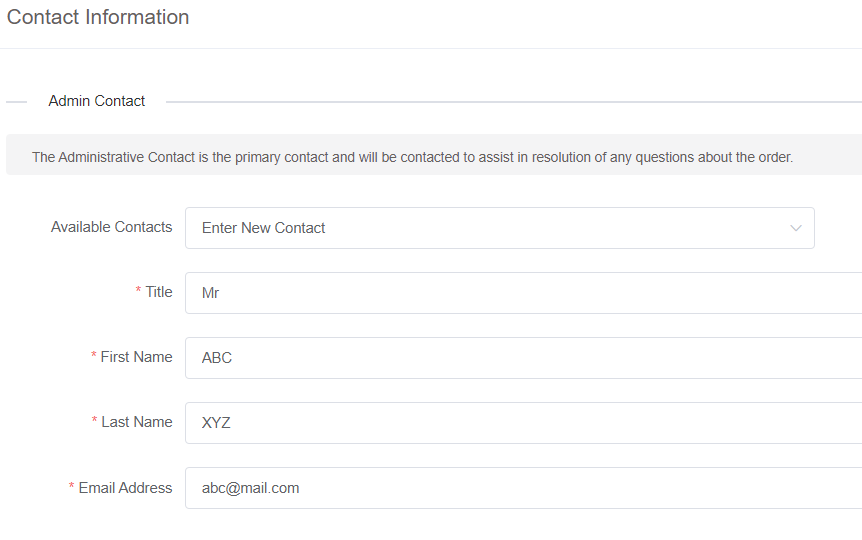The width and height of the screenshot is (862, 540).
Task: Click the short divider left of Admin Contact
Action: (x=16, y=101)
